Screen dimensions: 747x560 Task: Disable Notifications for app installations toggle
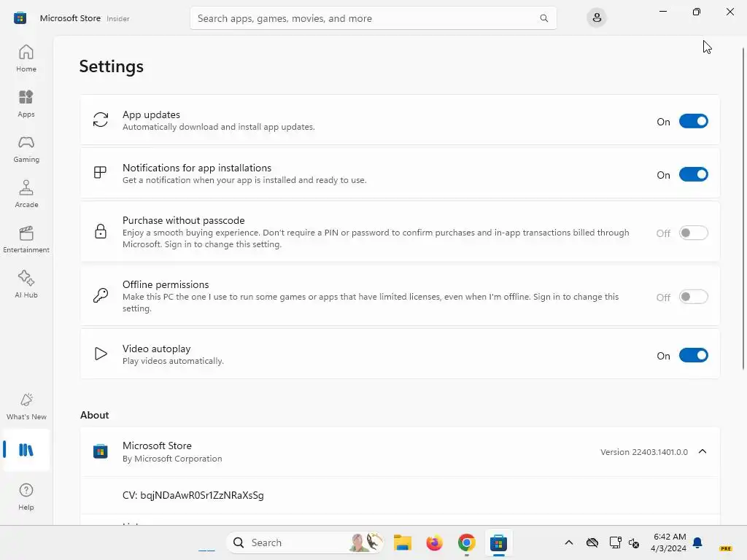(693, 175)
